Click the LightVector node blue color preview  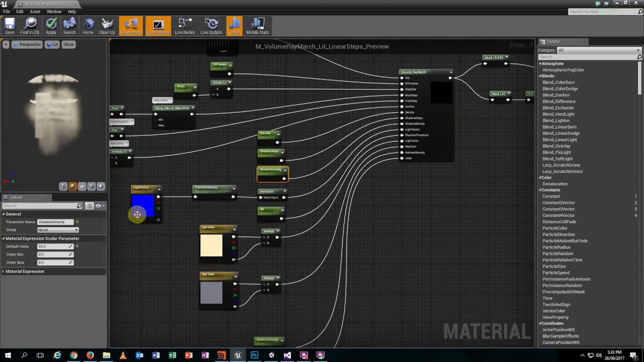[x=142, y=206]
